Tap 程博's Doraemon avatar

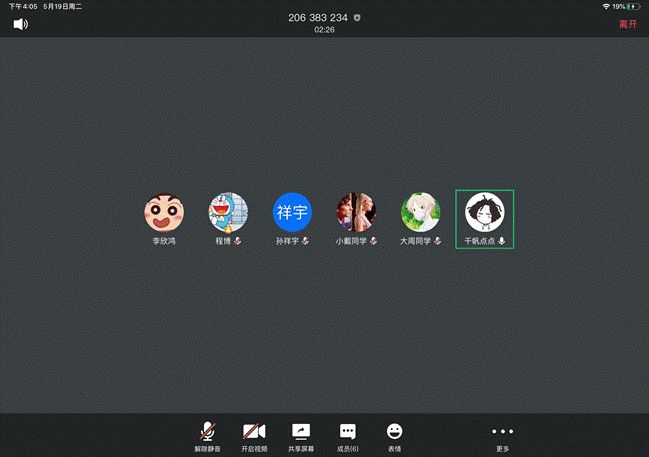(x=227, y=212)
